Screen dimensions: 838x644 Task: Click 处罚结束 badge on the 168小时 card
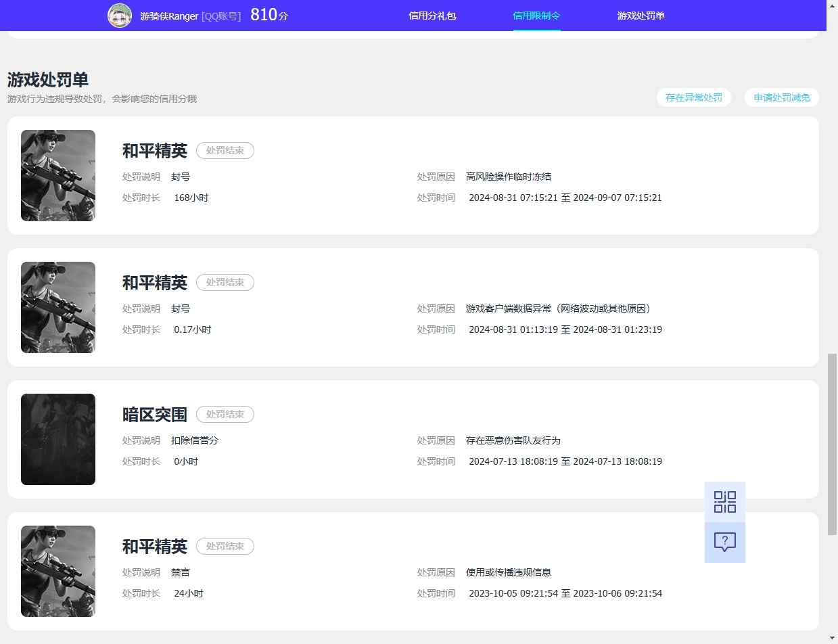(x=225, y=150)
